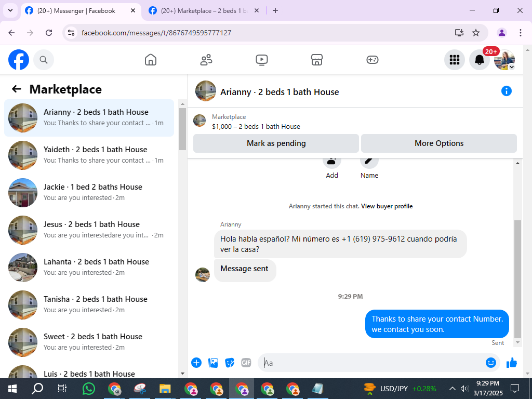Send a thumbs up like
This screenshot has width=532, height=399.
[x=512, y=363]
